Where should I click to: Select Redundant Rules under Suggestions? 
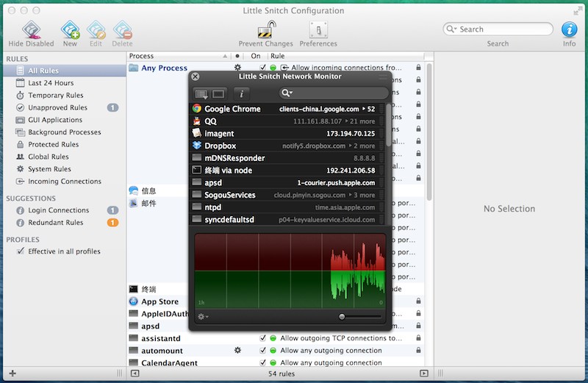55,223
